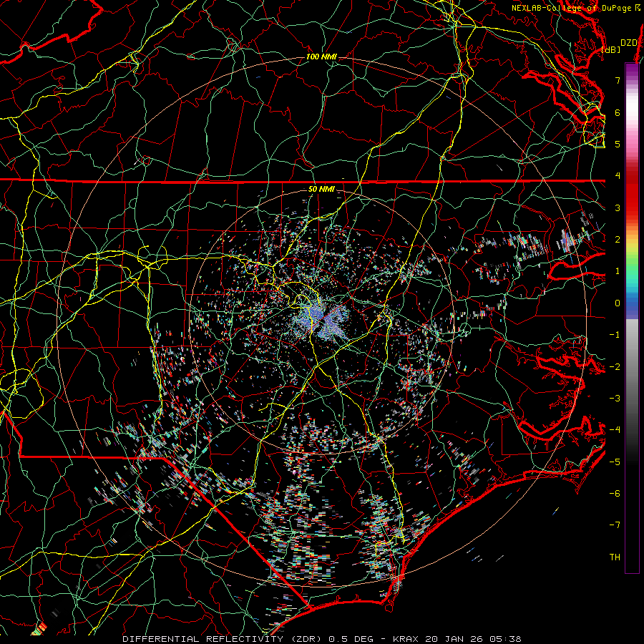Click the -6 value on color scale
The width and height of the screenshot is (644, 644).
[x=615, y=494]
